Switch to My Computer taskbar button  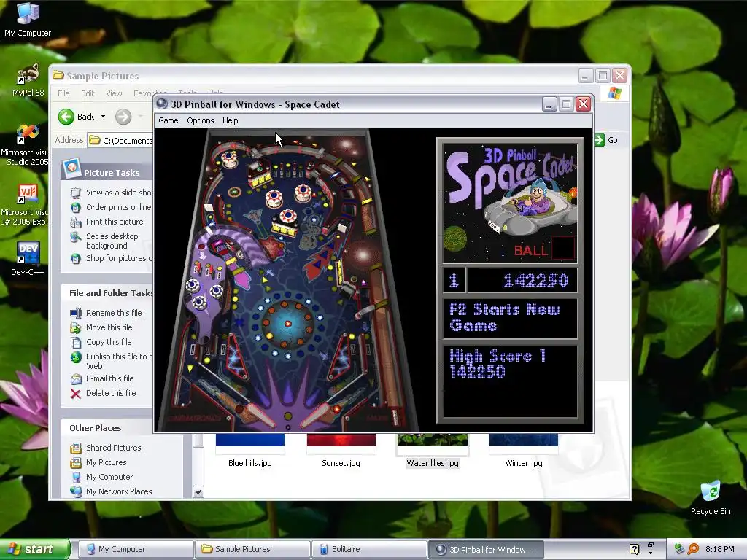[x=136, y=549]
